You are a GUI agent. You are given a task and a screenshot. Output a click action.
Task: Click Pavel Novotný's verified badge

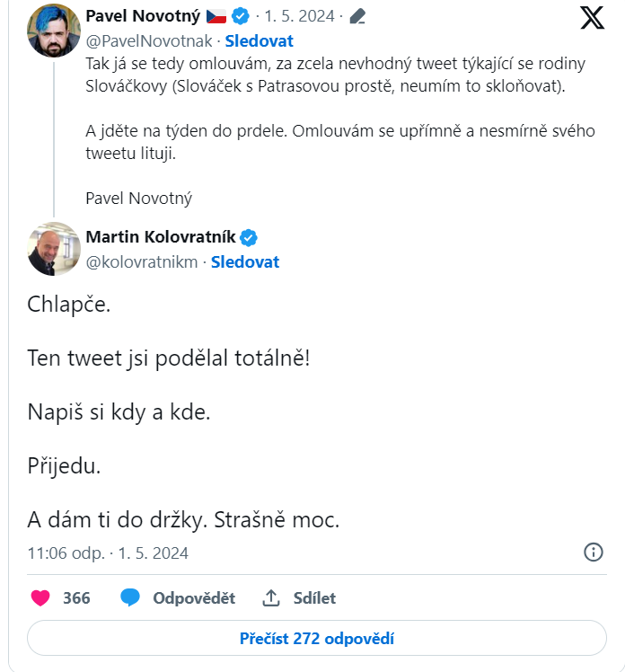click(x=241, y=16)
